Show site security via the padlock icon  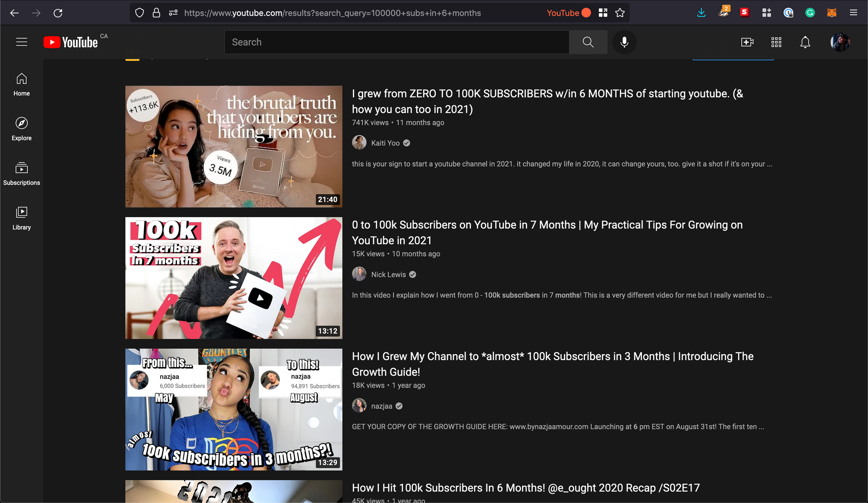pyautogui.click(x=156, y=13)
